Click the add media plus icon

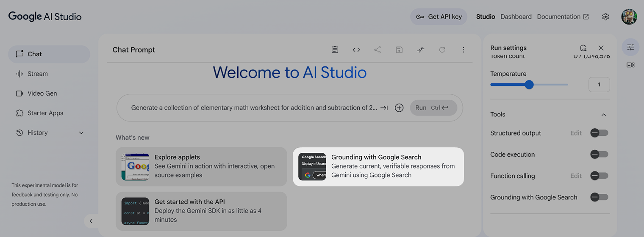399,107
